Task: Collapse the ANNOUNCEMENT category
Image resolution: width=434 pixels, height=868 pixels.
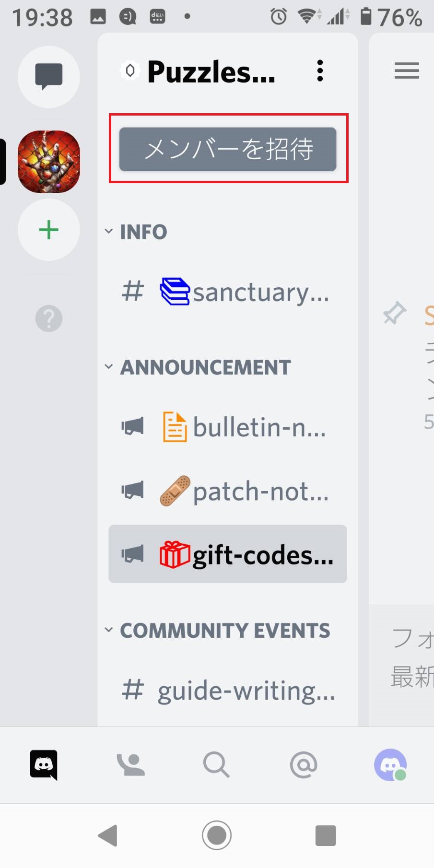Action: tap(198, 368)
